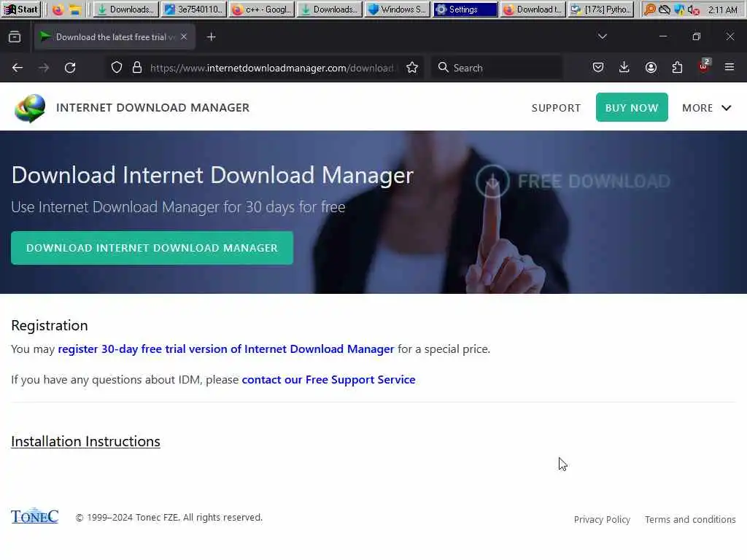Open the tracking protection shield icon
Viewport: 747px width, 560px height.
point(117,68)
